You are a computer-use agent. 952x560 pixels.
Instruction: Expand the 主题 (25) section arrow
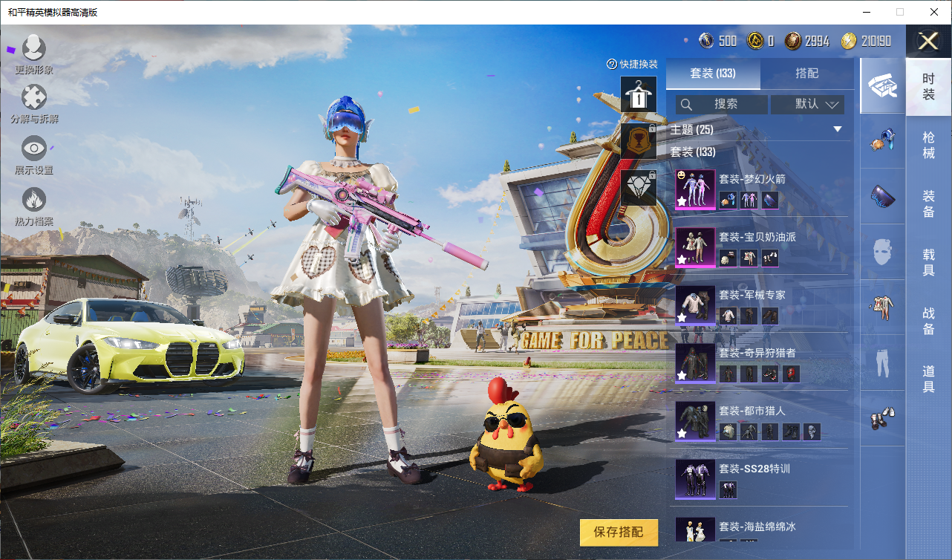pos(838,129)
